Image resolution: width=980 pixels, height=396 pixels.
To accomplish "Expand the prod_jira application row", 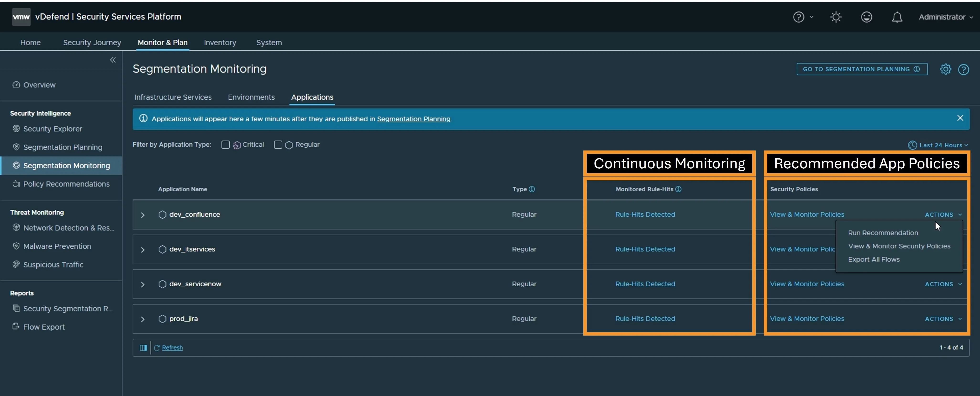I will (x=143, y=319).
